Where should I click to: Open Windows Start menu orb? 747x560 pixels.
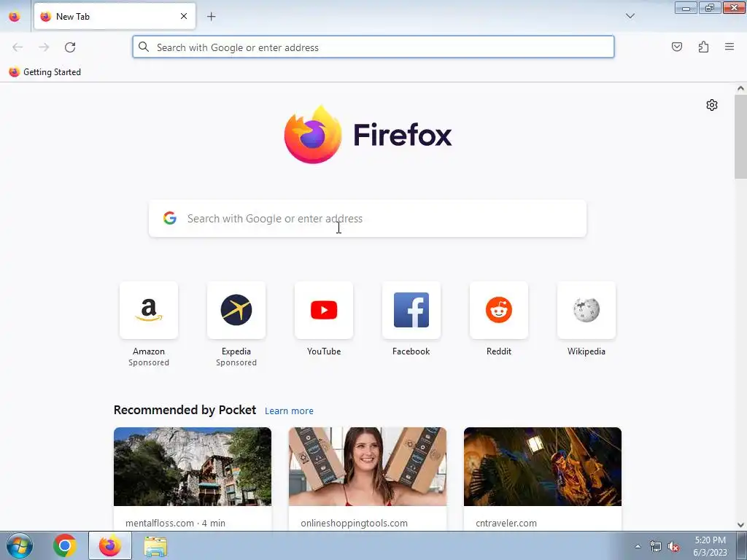(x=20, y=545)
